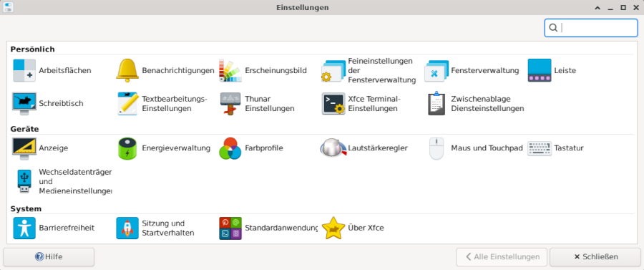This screenshot has height=270, width=644.
Task: Click the settings window title bar icon
Action: (x=8, y=7)
